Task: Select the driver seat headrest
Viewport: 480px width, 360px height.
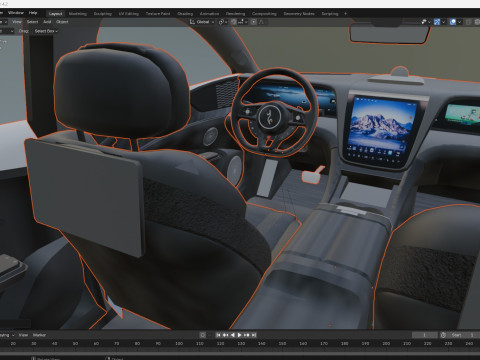Action: coord(122,92)
